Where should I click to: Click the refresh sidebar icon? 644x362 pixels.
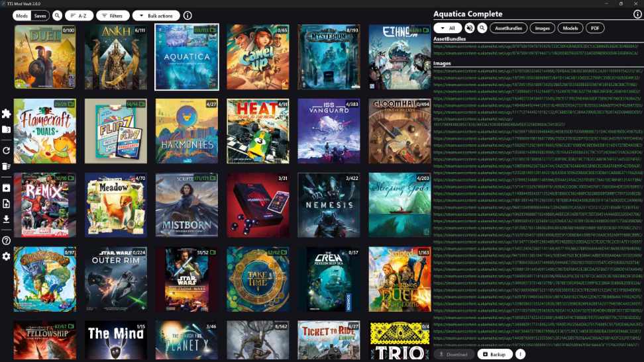(x=6, y=151)
